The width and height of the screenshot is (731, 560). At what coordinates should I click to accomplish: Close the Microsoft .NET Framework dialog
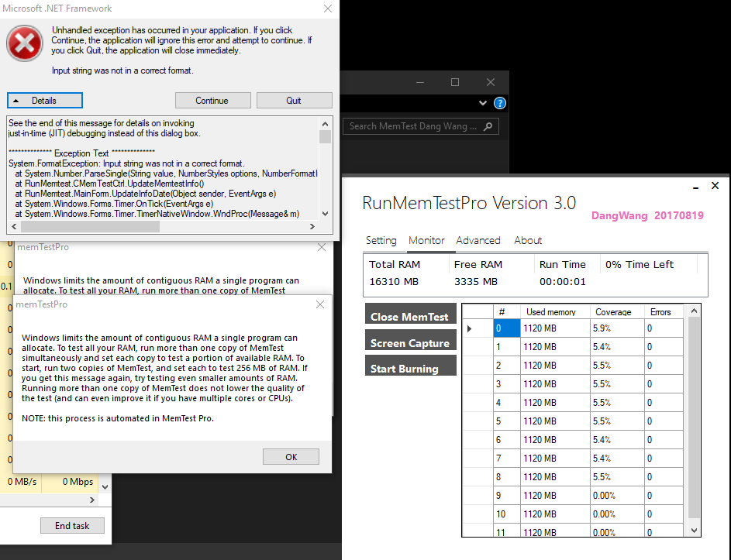[x=328, y=9]
